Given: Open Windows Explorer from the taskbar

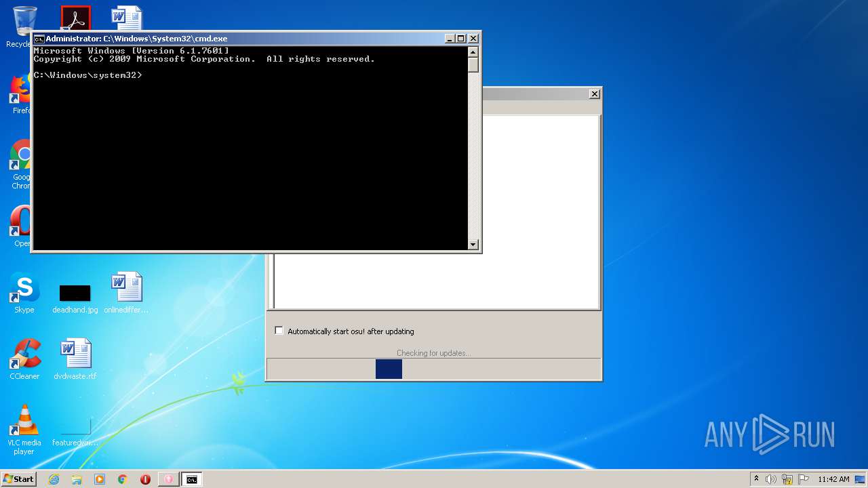Looking at the screenshot, I should (77, 479).
